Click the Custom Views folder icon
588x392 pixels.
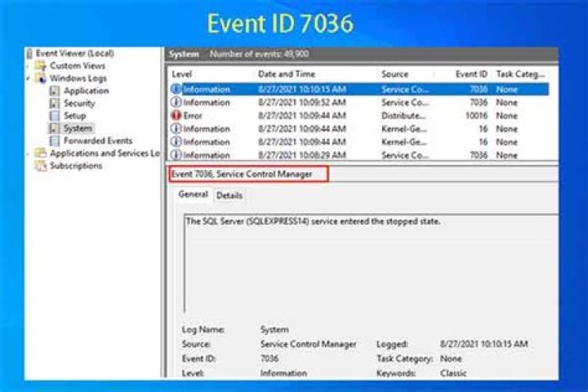pos(41,66)
